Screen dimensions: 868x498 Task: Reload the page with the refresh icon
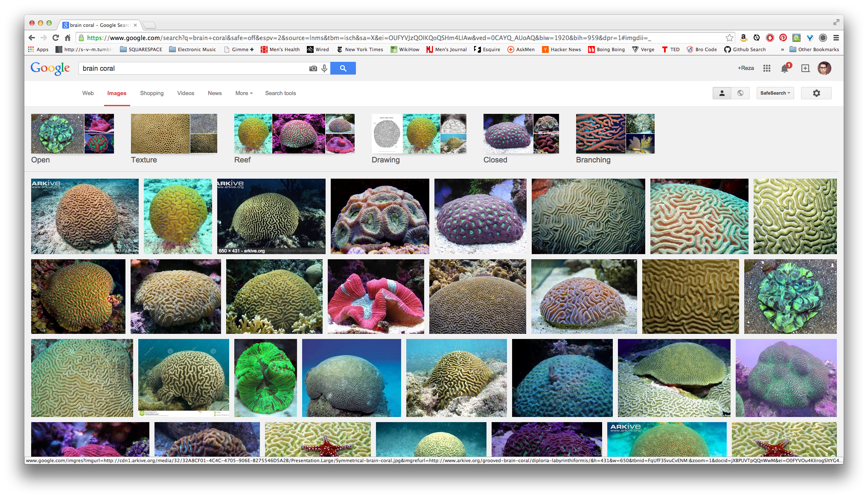[55, 38]
